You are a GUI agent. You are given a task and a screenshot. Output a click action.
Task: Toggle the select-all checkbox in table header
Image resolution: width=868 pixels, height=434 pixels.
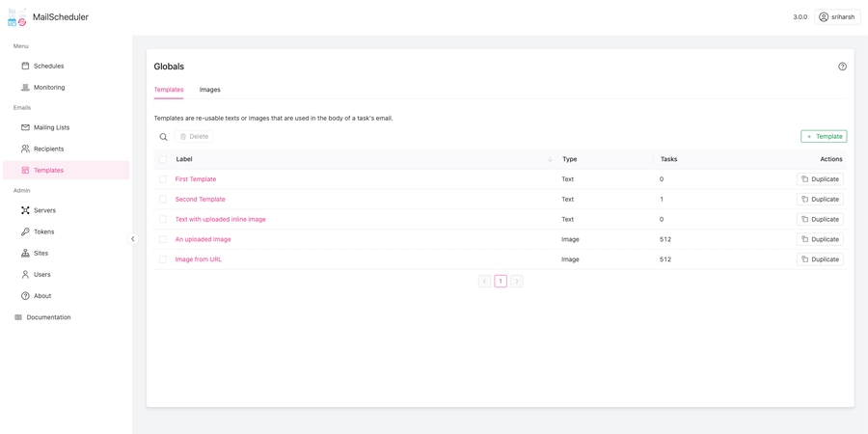click(163, 159)
